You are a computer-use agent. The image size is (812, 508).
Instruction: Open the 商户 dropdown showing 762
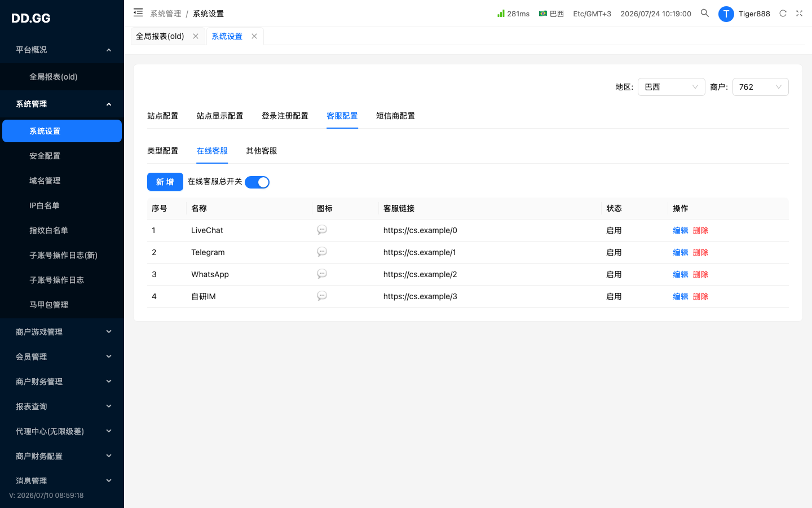(x=760, y=87)
